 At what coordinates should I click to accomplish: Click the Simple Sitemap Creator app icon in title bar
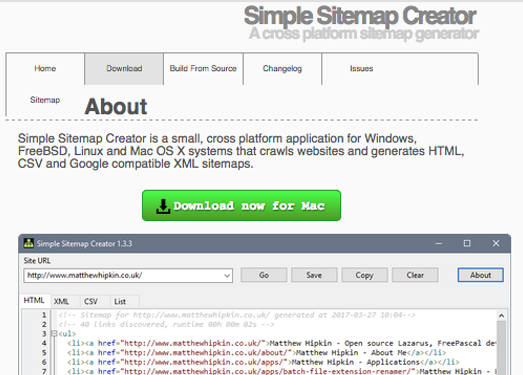pos(29,243)
